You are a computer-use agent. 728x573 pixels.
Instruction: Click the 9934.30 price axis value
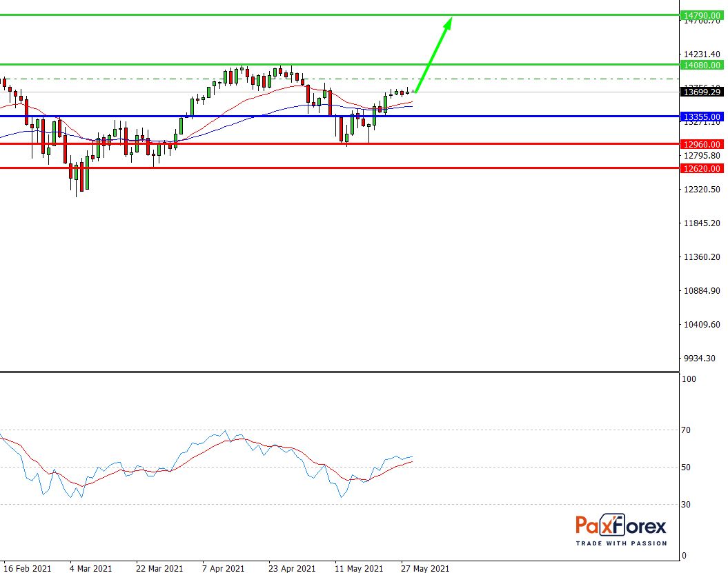pos(700,358)
